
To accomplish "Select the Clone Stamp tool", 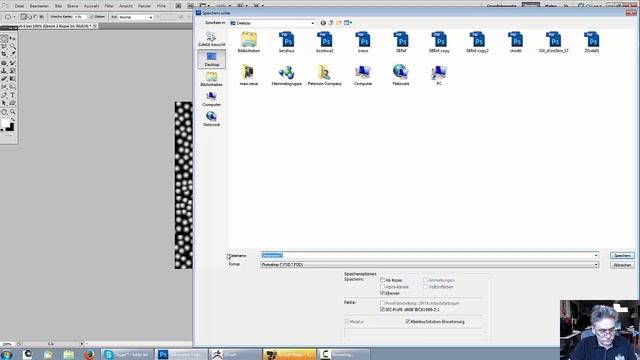I will click(4, 71).
